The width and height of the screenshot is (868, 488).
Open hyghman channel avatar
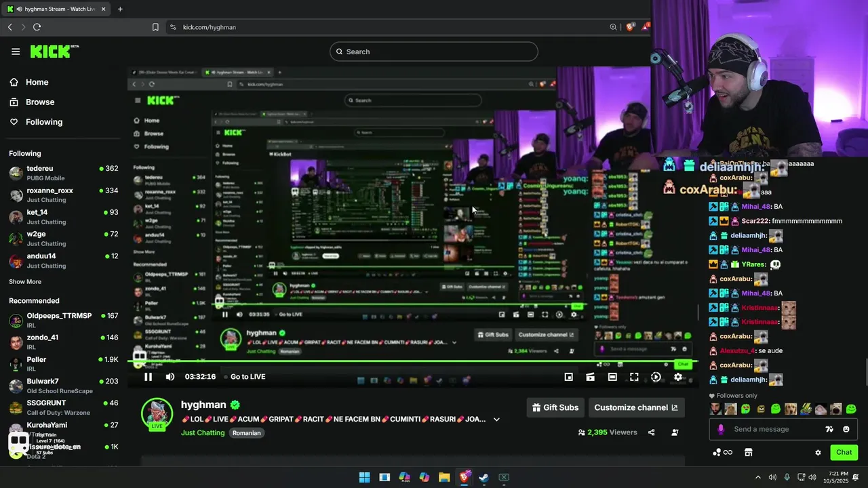(x=157, y=413)
